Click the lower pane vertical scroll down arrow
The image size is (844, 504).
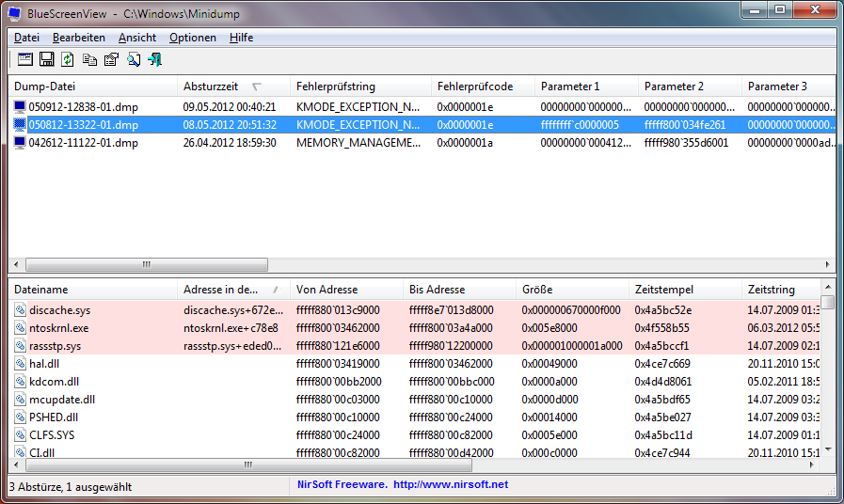click(828, 449)
